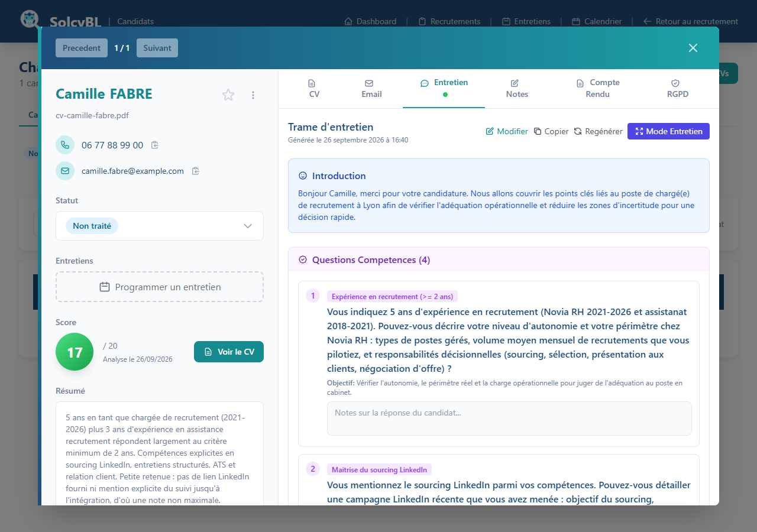Click Modifier to edit the interview outline
This screenshot has height=532, width=757.
pos(507,131)
